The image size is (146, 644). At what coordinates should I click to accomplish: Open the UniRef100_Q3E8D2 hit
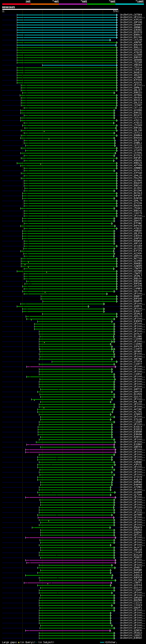131,30
